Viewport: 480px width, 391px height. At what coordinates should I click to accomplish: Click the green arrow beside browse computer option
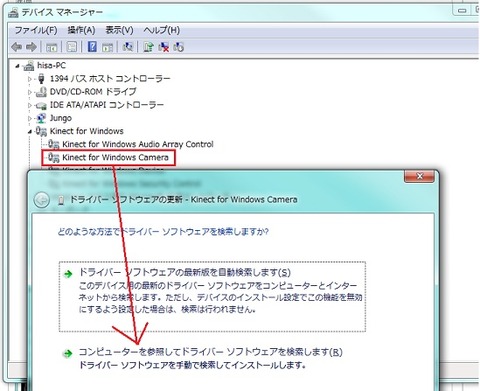[x=68, y=353]
